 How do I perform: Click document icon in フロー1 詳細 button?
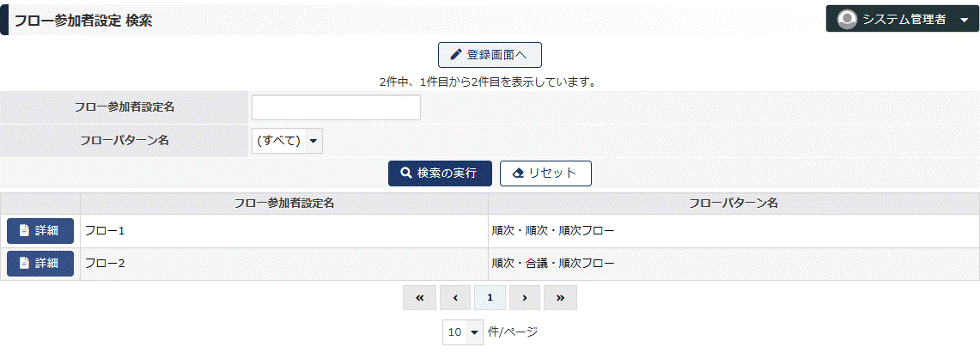click(x=24, y=231)
